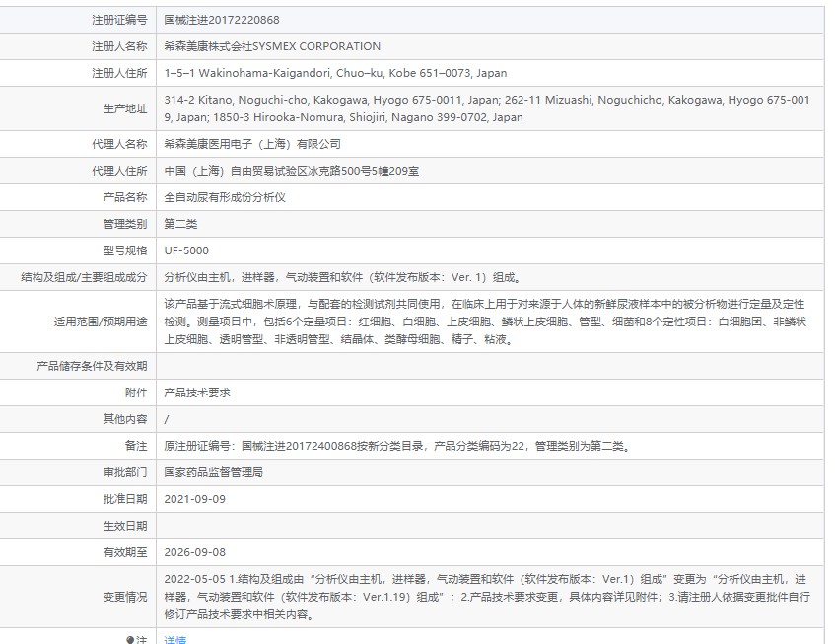The image size is (835, 644).
Task: Click the 生产地址 label
Action: point(125,108)
